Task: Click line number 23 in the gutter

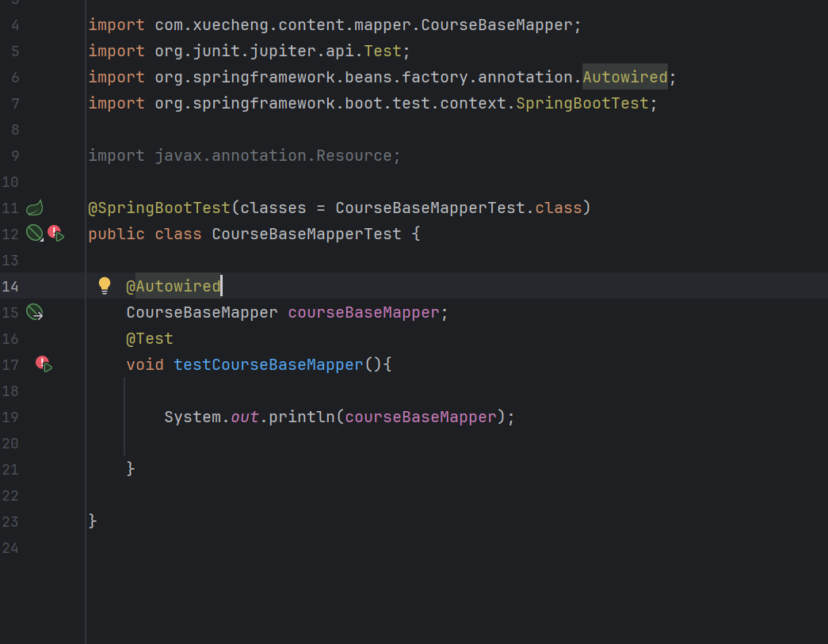Action: [10, 522]
